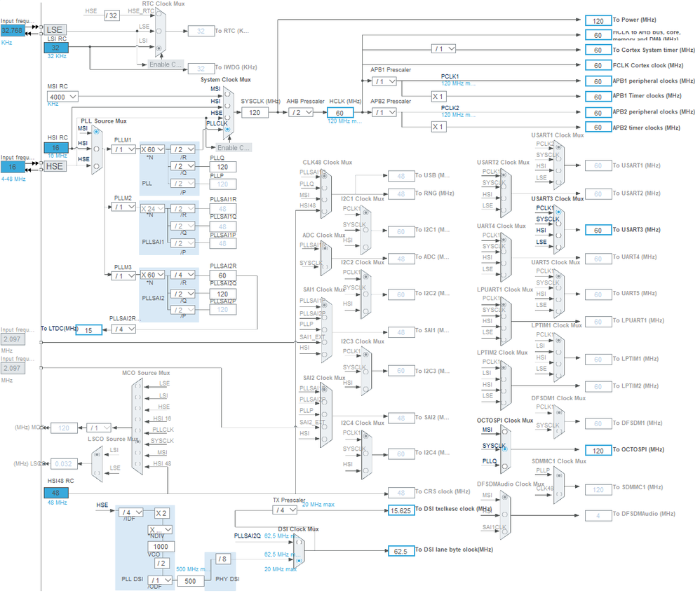Click the HSI48 RC 48 value box
This screenshot has height=593, width=700.
point(56,493)
